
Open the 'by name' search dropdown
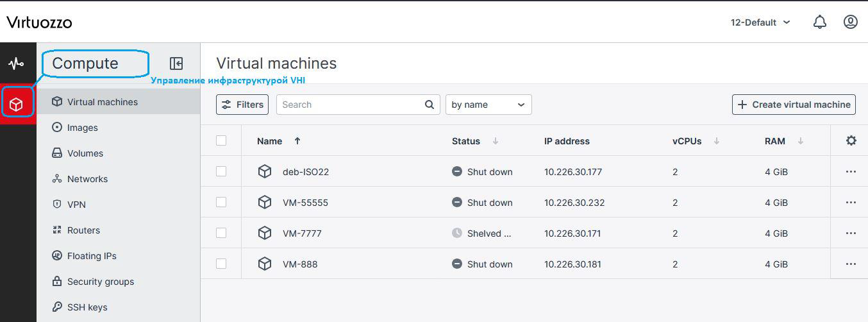click(488, 105)
